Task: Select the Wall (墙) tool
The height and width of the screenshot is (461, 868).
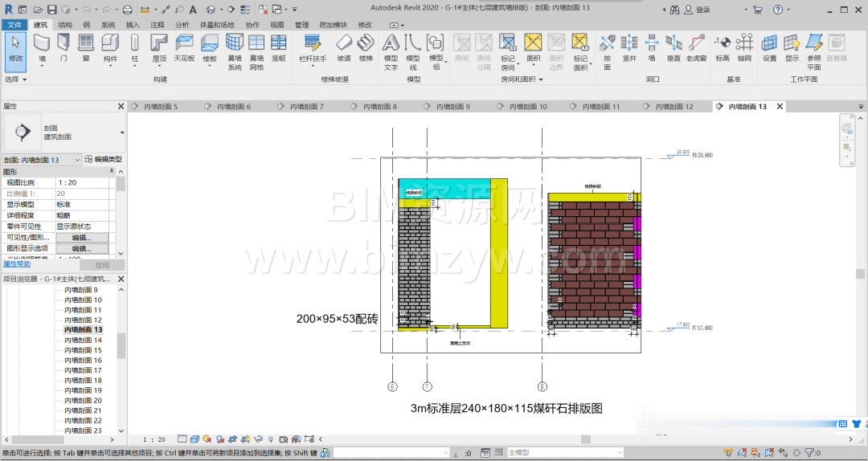Action: tap(42, 49)
